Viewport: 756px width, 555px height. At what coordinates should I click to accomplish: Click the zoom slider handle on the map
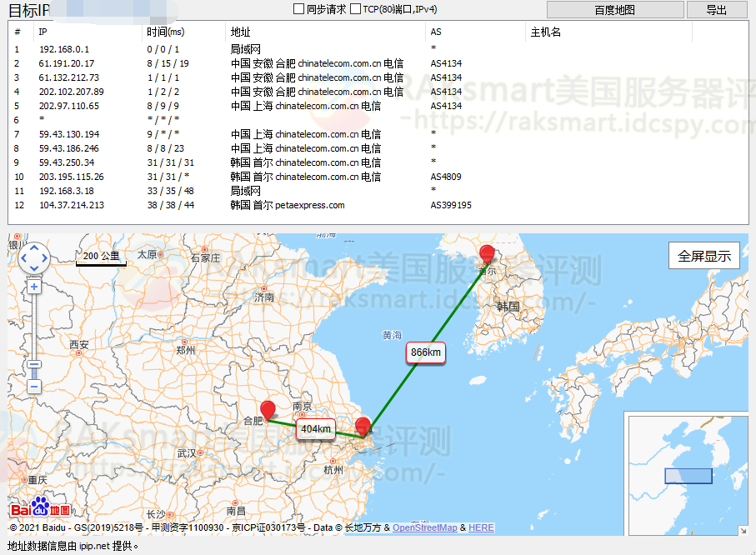[34, 364]
